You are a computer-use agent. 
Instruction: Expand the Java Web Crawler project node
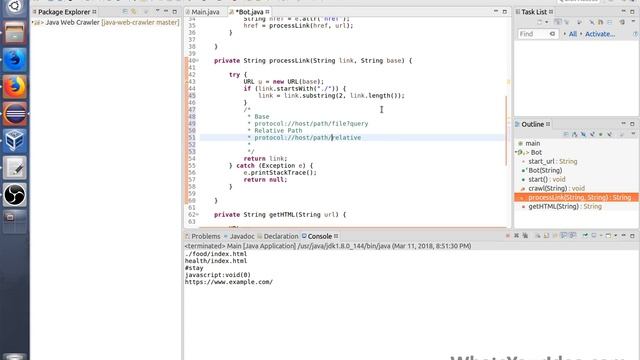(33, 22)
